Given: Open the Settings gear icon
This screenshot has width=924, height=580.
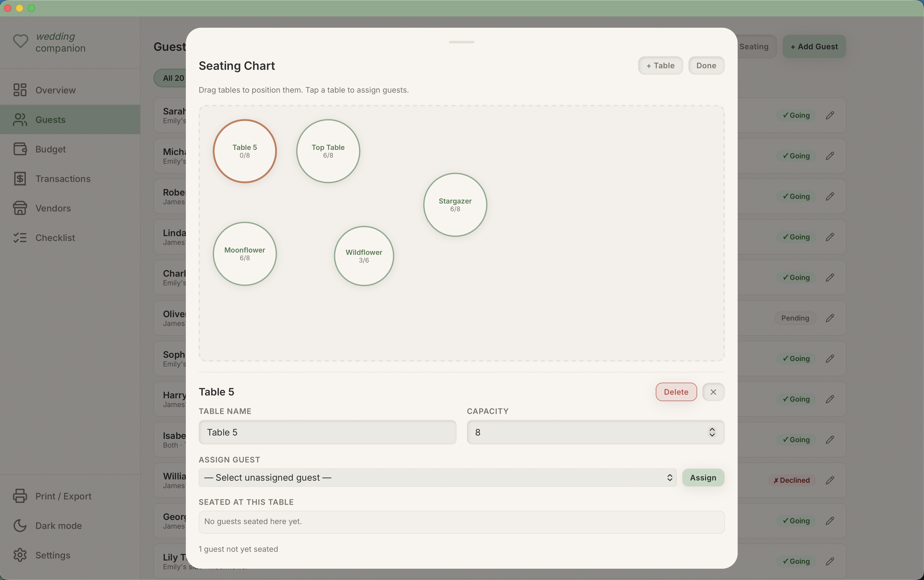Looking at the screenshot, I should tap(20, 555).
